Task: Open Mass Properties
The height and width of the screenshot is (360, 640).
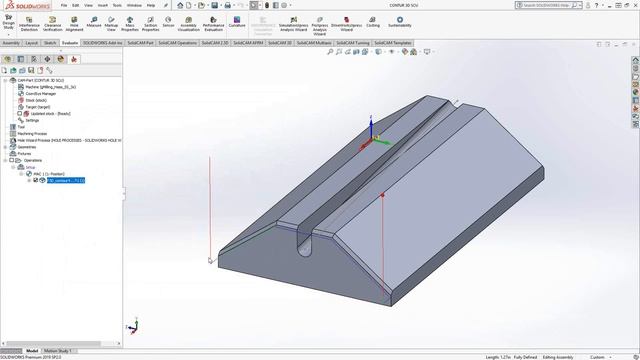Action: pos(130,24)
